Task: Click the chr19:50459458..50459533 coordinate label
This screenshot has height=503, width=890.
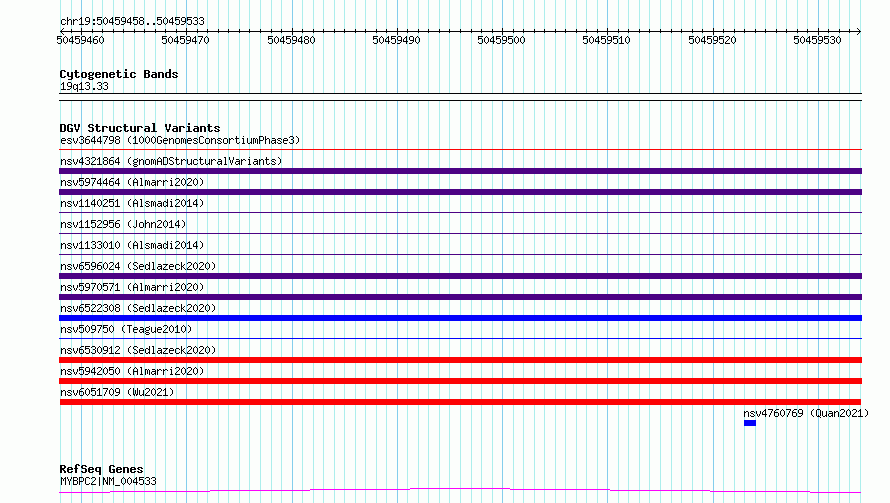Action: click(x=132, y=22)
